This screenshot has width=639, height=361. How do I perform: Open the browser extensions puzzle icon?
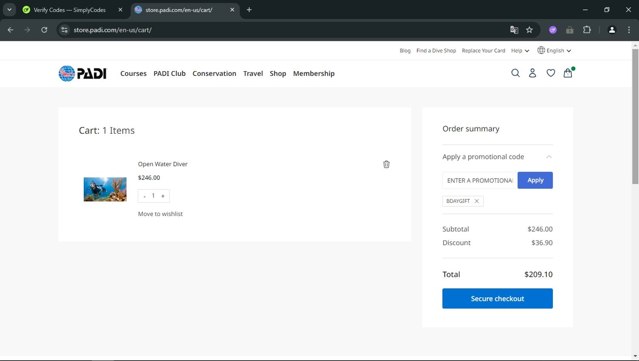(x=587, y=30)
